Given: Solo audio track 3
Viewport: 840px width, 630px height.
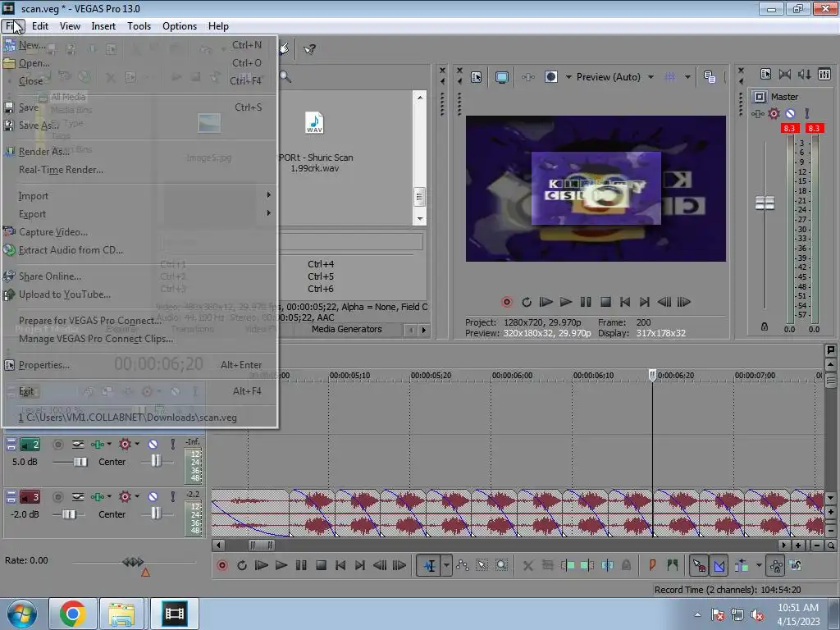Looking at the screenshot, I should click(172, 496).
